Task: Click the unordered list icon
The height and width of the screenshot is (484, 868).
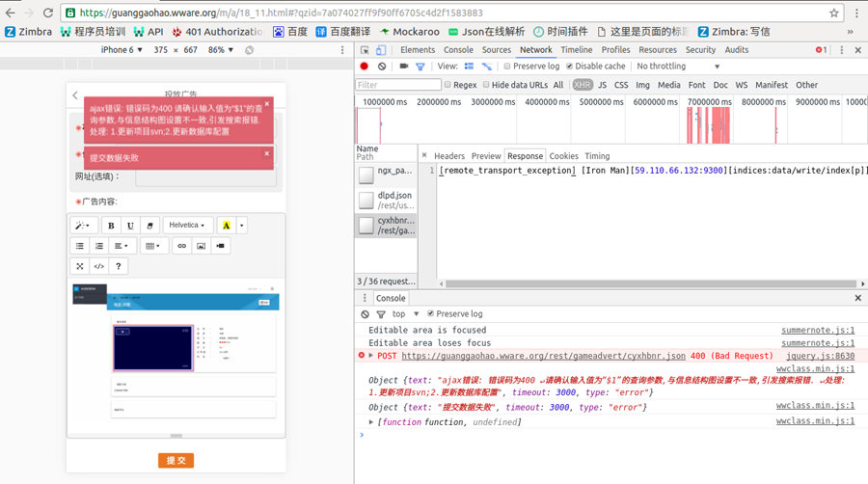Action: pyautogui.click(x=80, y=246)
